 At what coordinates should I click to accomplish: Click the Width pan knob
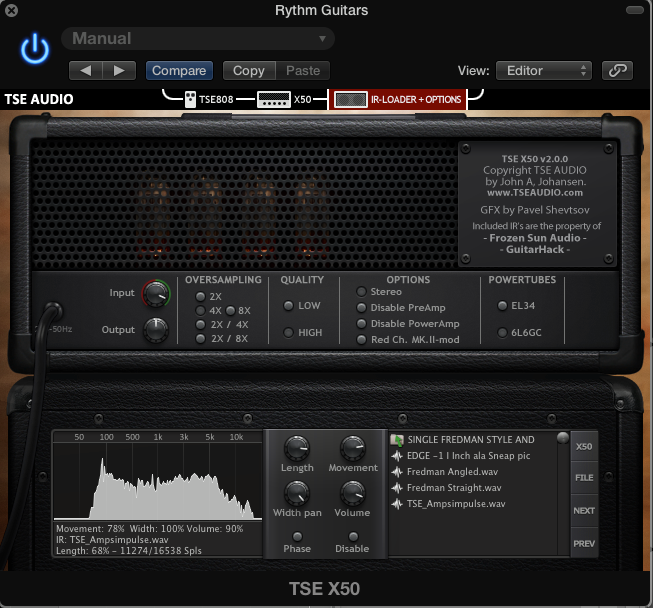[297, 493]
